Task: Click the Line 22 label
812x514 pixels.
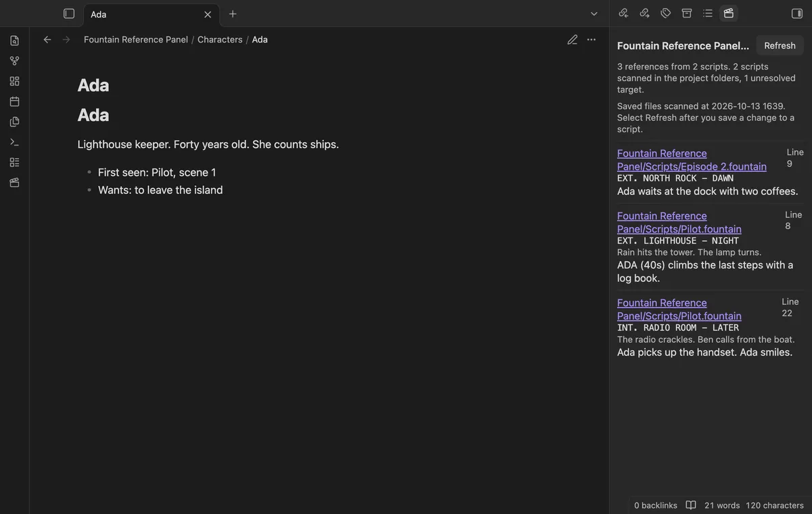Action: (x=790, y=307)
